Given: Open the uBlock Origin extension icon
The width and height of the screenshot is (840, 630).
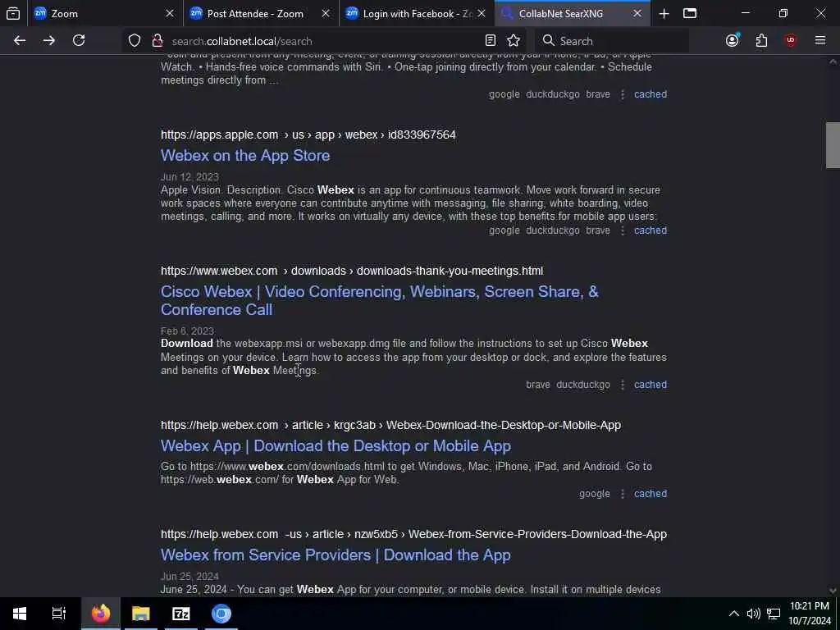Looking at the screenshot, I should coord(791,41).
